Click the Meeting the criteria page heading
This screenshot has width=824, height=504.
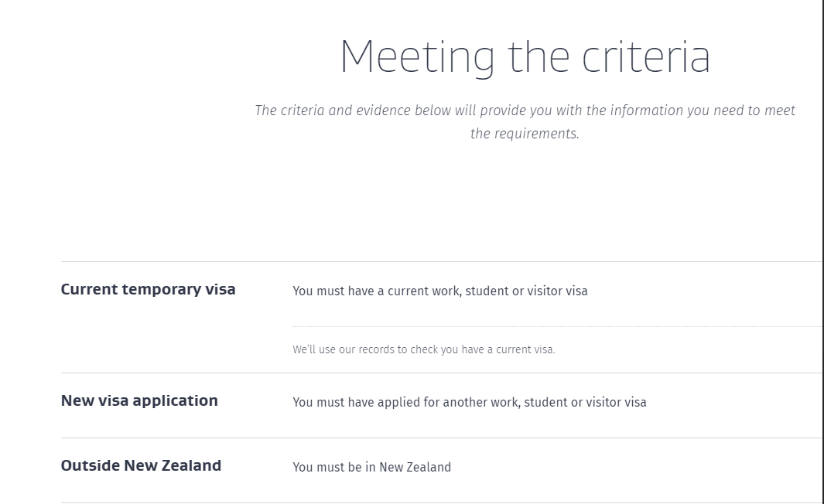coord(525,56)
